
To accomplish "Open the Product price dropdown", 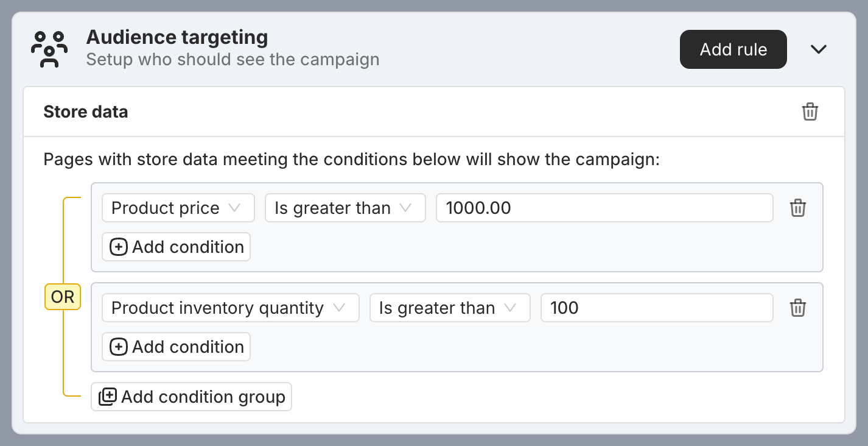I will (x=178, y=208).
